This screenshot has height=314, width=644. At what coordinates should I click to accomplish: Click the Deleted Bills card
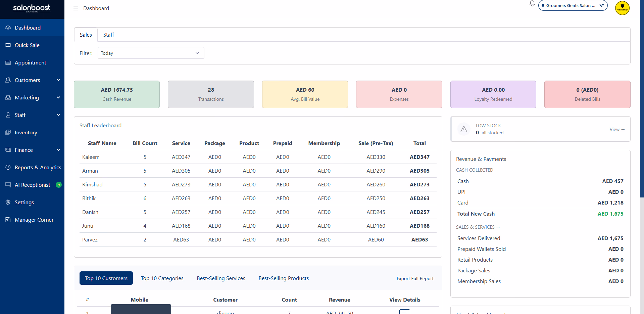click(x=587, y=94)
